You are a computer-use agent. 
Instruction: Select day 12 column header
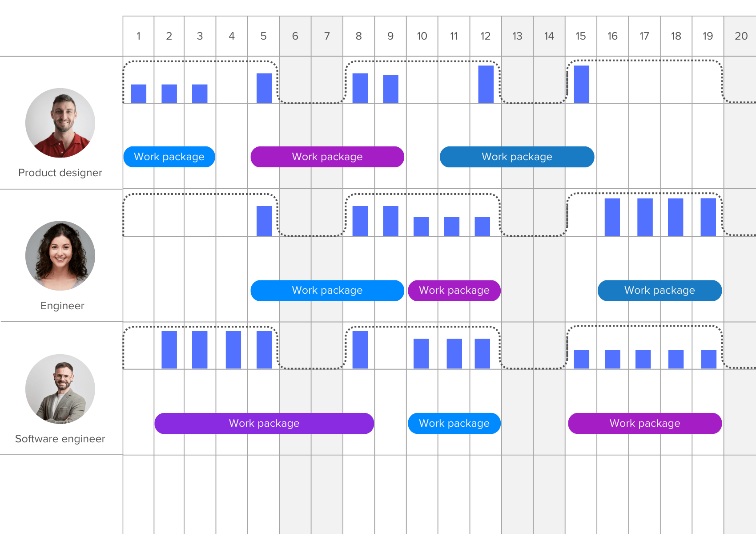click(486, 36)
